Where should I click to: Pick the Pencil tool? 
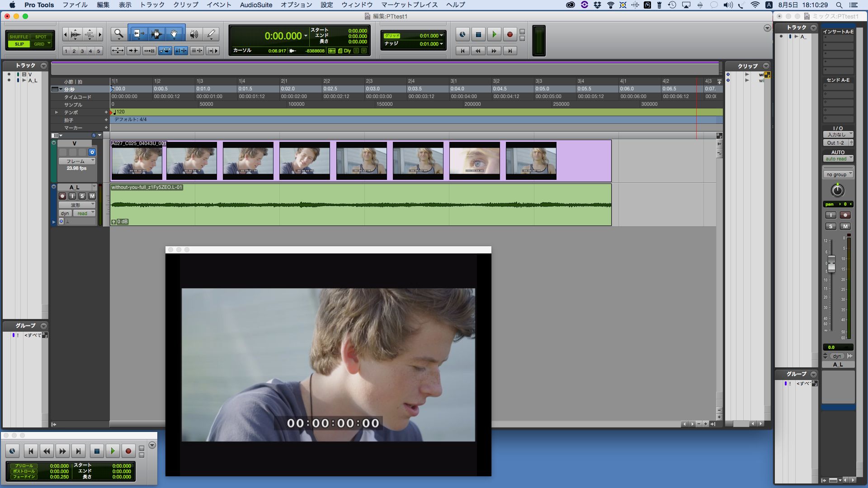(x=211, y=34)
